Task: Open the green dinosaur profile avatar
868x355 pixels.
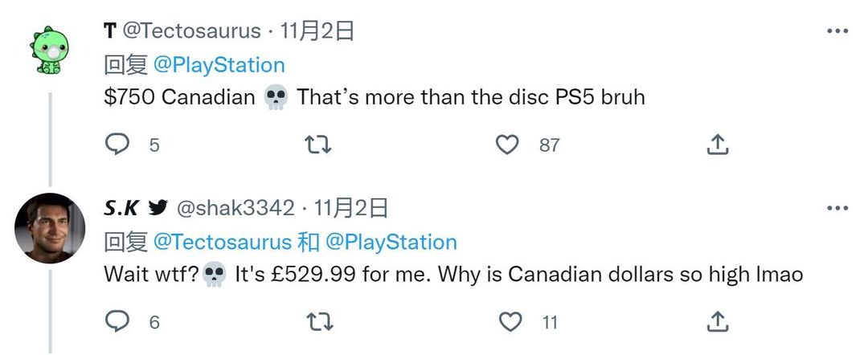Action: point(50,50)
